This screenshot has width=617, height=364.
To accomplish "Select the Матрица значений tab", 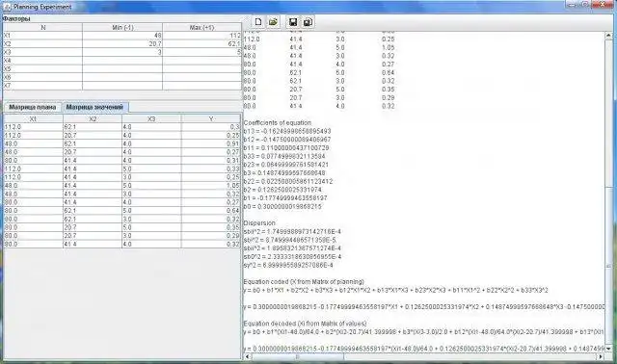I will pos(94,107).
